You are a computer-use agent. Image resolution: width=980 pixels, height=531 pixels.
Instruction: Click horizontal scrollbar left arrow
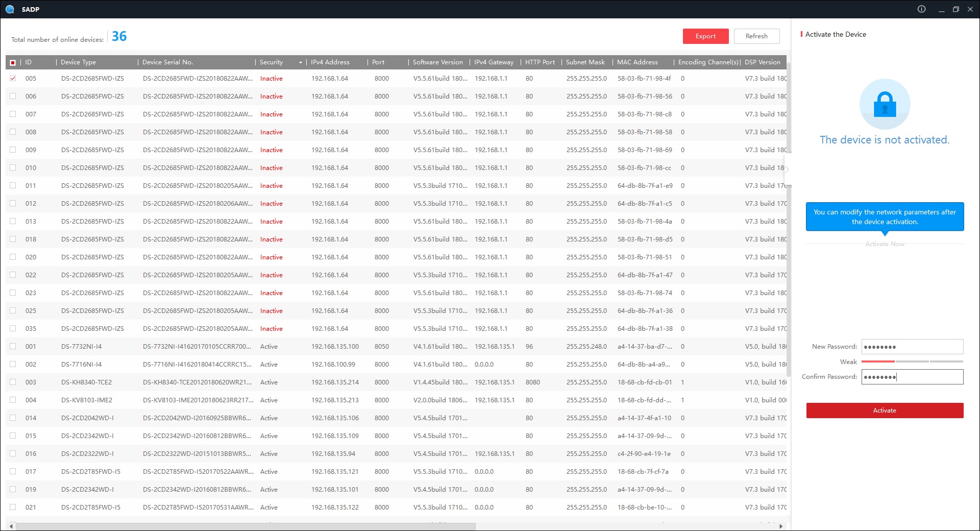tap(11, 526)
